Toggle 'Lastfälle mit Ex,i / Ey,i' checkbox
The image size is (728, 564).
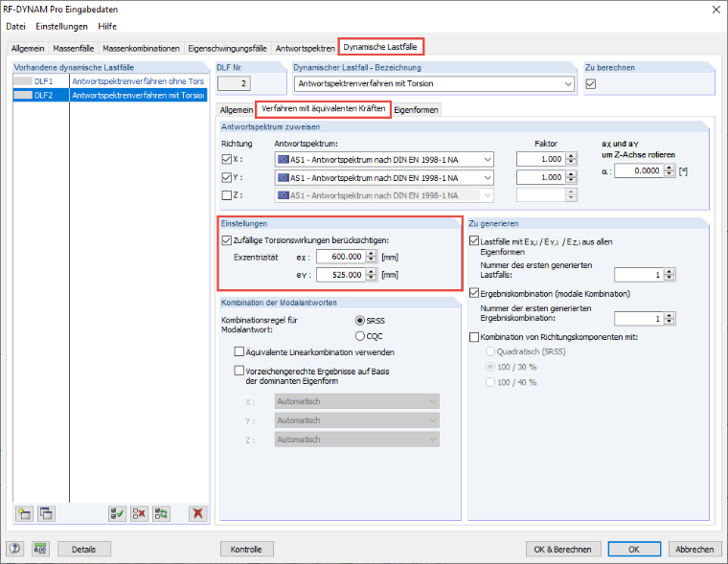[474, 241]
